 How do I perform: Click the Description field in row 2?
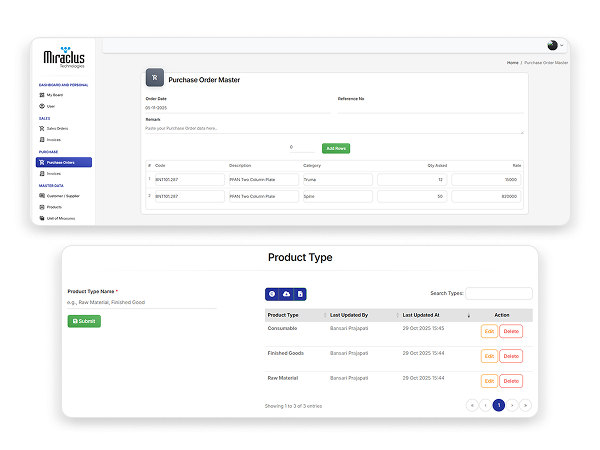(x=264, y=196)
